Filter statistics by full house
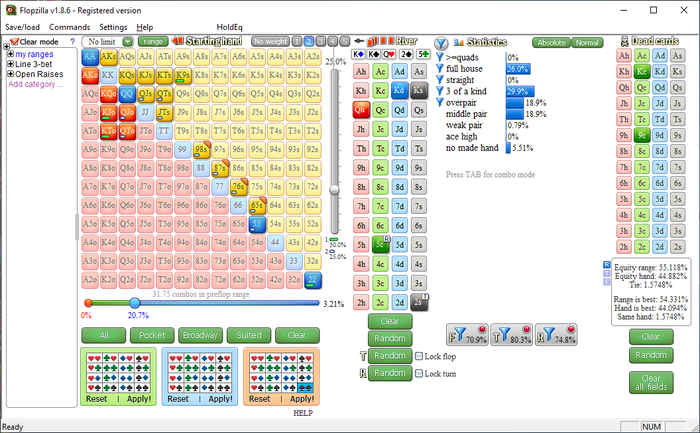Viewport: 700px width, 433px height. 440,69
